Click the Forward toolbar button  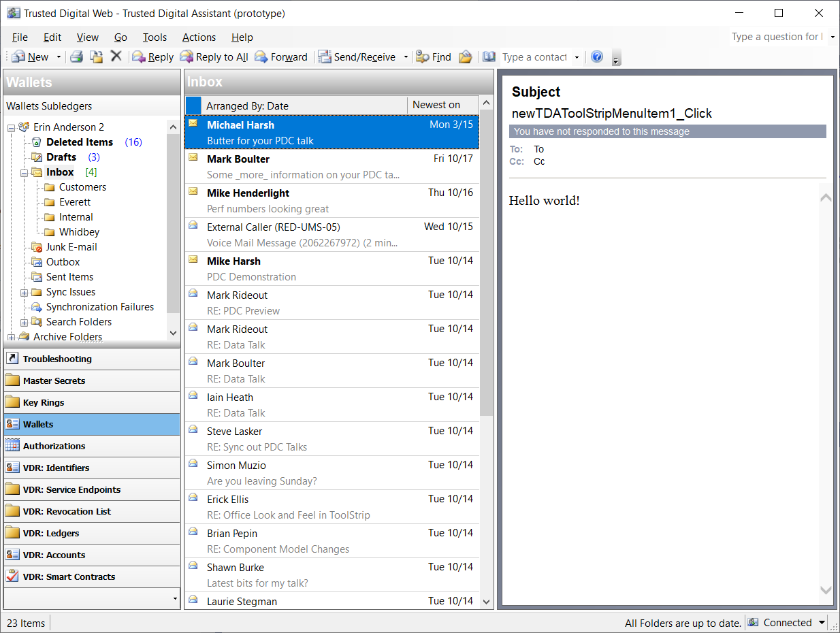click(x=281, y=57)
